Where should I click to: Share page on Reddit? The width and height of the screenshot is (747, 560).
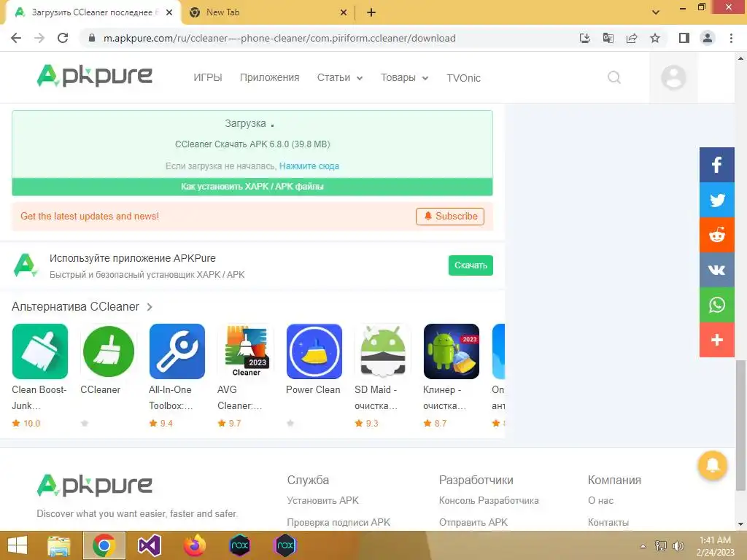tap(716, 235)
